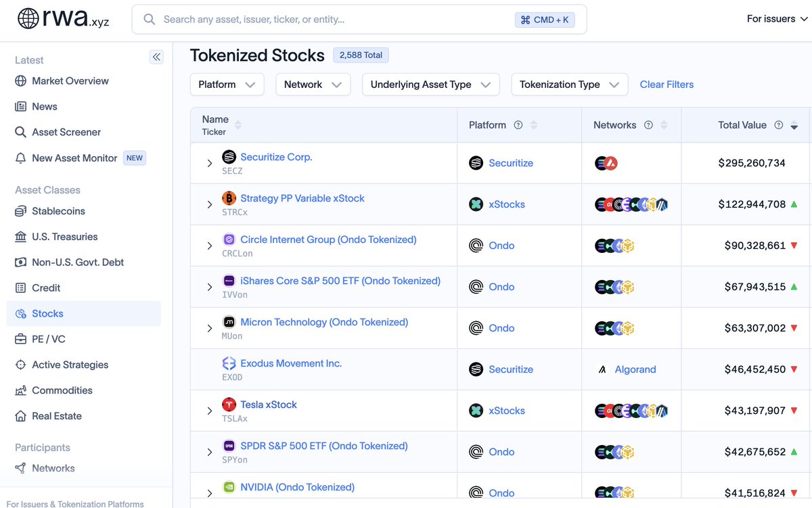Sort by the Name column arrows
The image size is (812, 508).
coord(238,125)
